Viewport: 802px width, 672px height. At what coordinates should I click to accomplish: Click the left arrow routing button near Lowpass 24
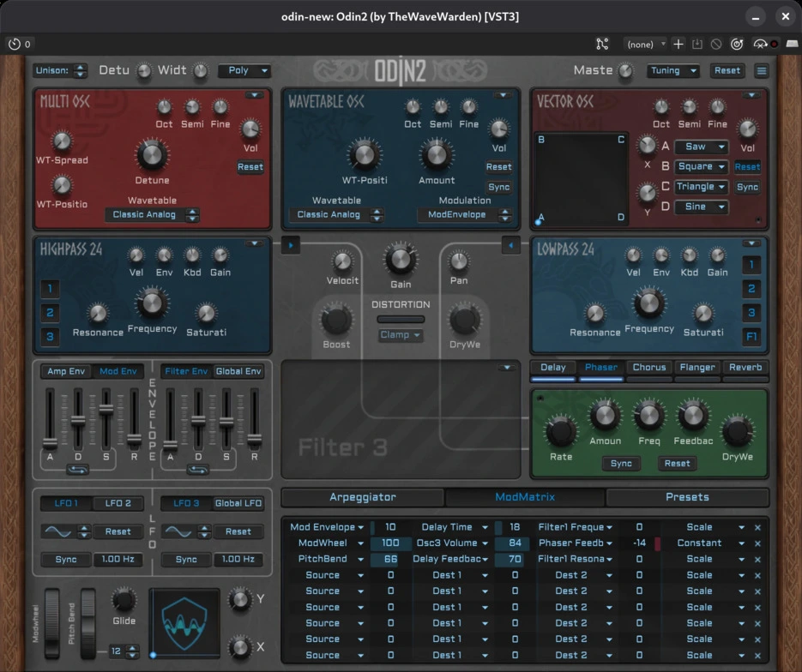(x=511, y=246)
